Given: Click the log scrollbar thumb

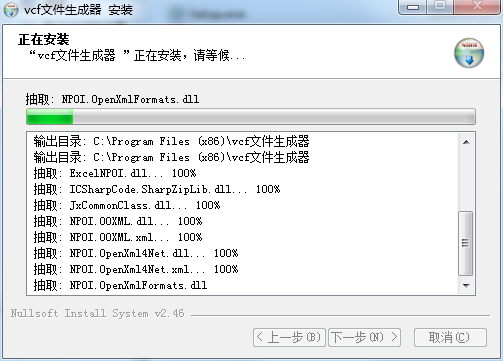Looking at the screenshot, I should [x=466, y=243].
